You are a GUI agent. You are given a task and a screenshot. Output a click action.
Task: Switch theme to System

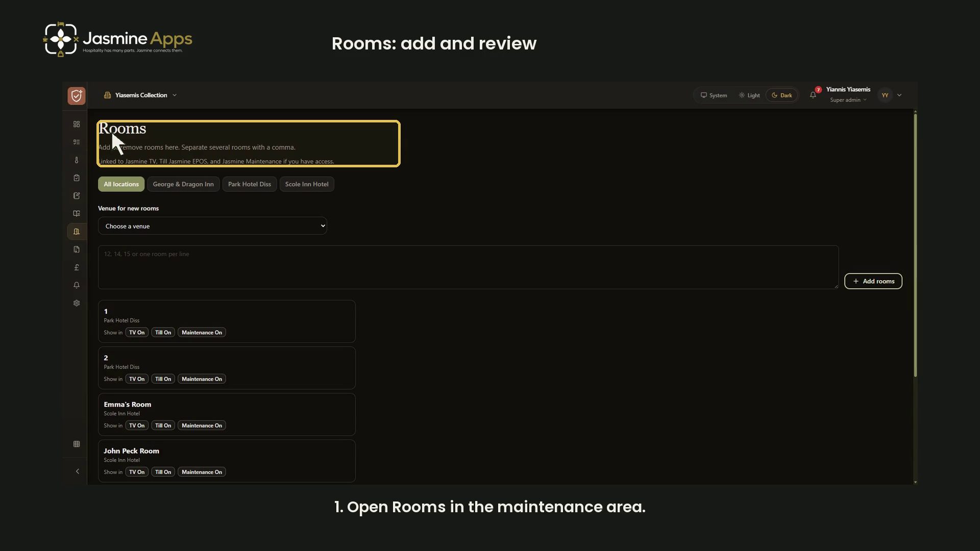pyautogui.click(x=714, y=95)
